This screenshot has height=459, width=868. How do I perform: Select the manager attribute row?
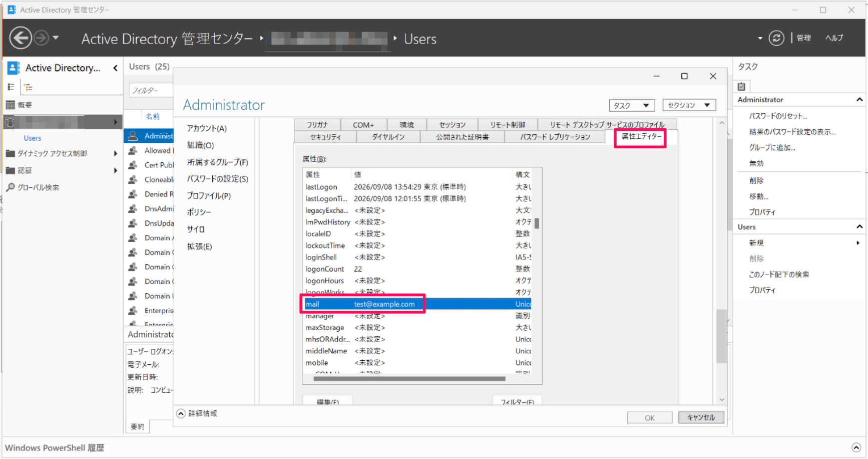tap(417, 316)
